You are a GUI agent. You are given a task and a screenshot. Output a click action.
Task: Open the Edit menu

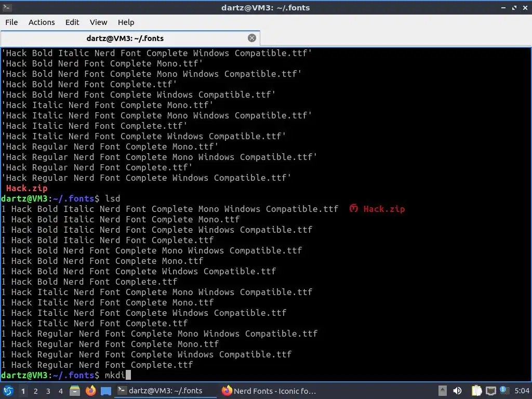pos(72,22)
